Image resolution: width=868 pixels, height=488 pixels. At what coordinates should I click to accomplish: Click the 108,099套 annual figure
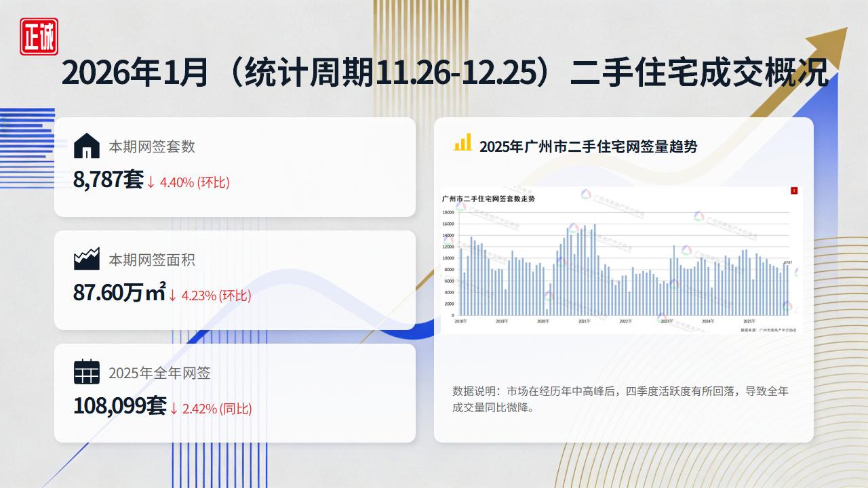117,407
